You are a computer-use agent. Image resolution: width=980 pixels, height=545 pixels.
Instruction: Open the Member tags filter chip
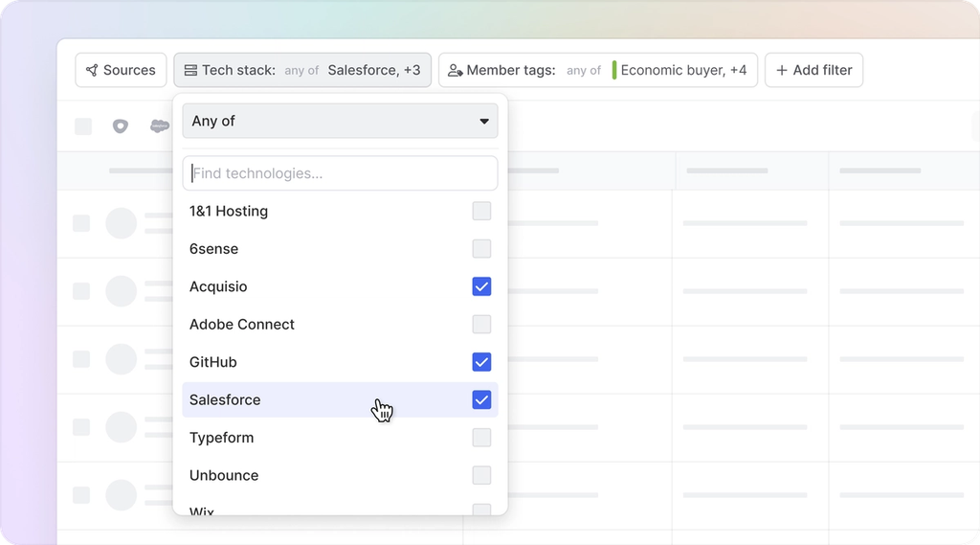pos(598,70)
